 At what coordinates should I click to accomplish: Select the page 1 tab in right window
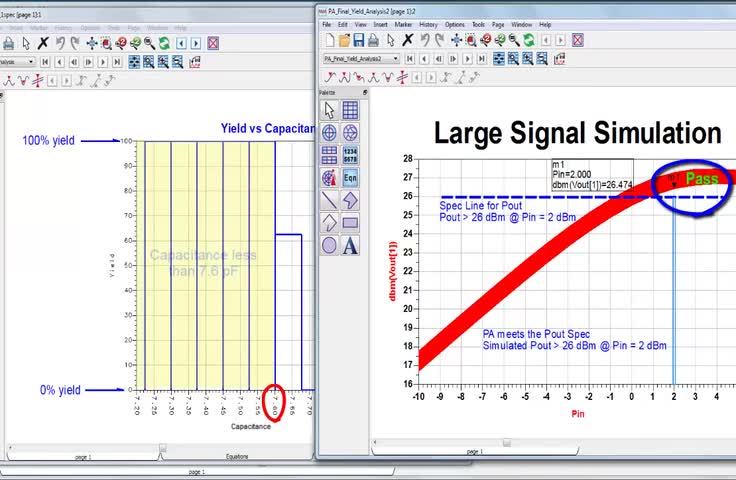coord(474,451)
